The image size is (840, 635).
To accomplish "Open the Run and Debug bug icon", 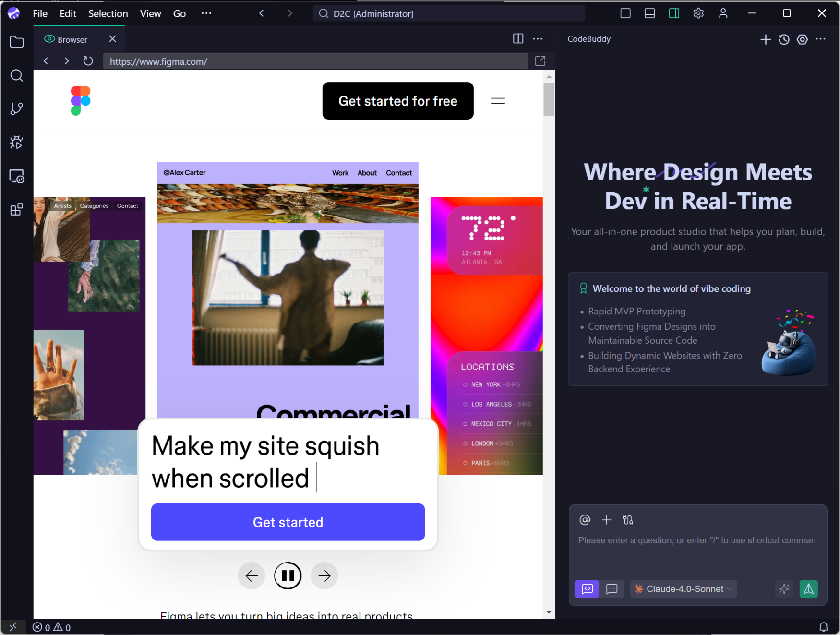I will pyautogui.click(x=17, y=143).
